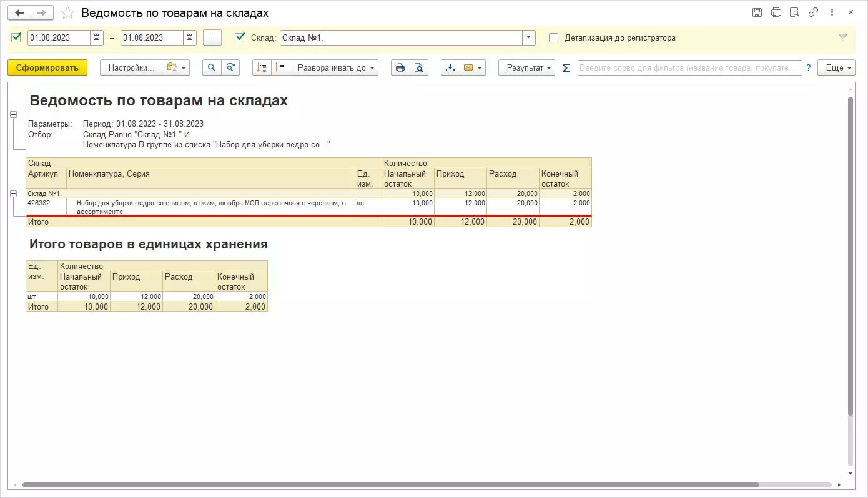Open help with the question mark icon
This screenshot has width=868, height=498.
pos(809,67)
